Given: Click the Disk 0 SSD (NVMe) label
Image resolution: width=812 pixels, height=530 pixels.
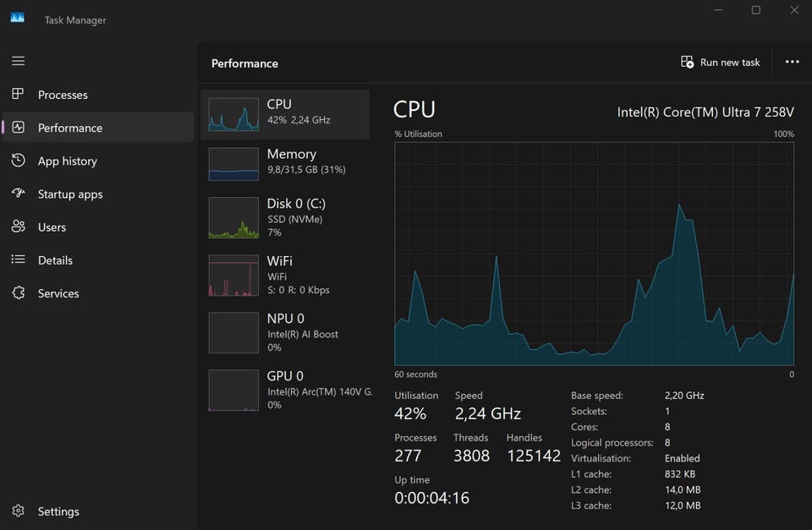Looking at the screenshot, I should click(x=294, y=220).
